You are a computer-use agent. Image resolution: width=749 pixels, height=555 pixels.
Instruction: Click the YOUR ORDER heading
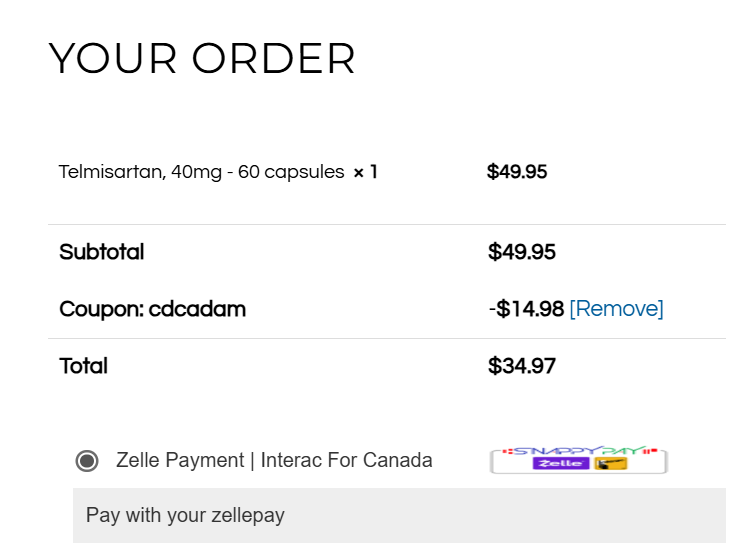(x=202, y=59)
